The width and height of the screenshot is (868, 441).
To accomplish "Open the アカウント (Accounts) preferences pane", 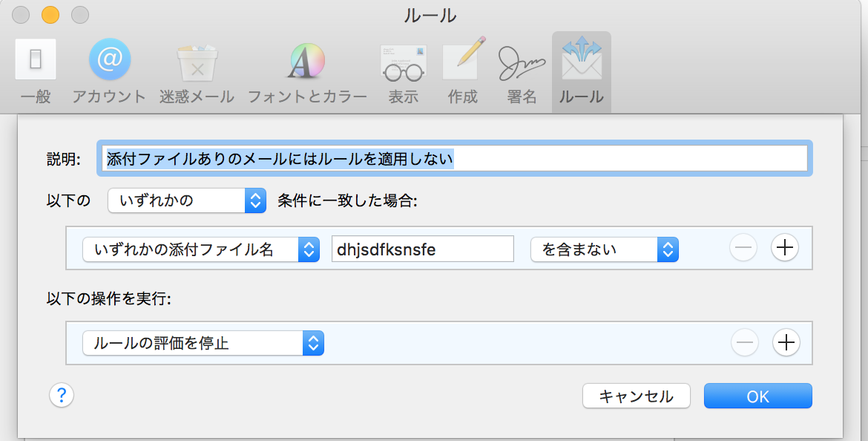I will click(x=109, y=71).
